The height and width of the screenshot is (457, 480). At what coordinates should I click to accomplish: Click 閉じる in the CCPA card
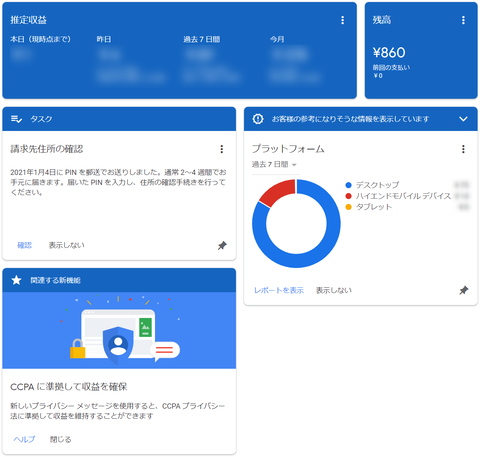[60, 439]
